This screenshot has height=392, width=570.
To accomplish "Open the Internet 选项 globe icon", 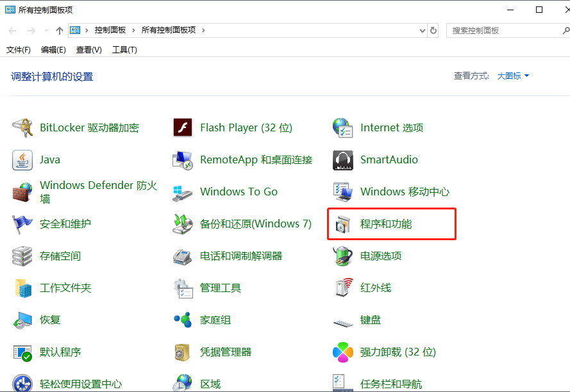I will pos(342,127).
